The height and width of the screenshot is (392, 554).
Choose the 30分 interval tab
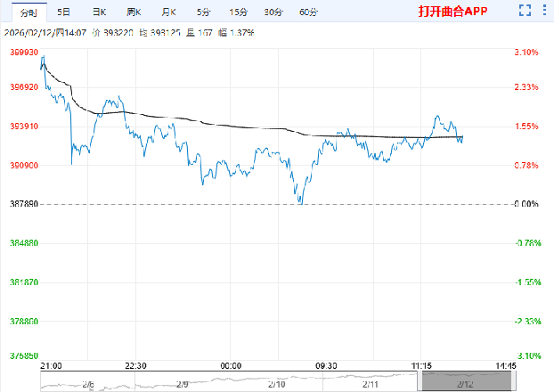273,12
